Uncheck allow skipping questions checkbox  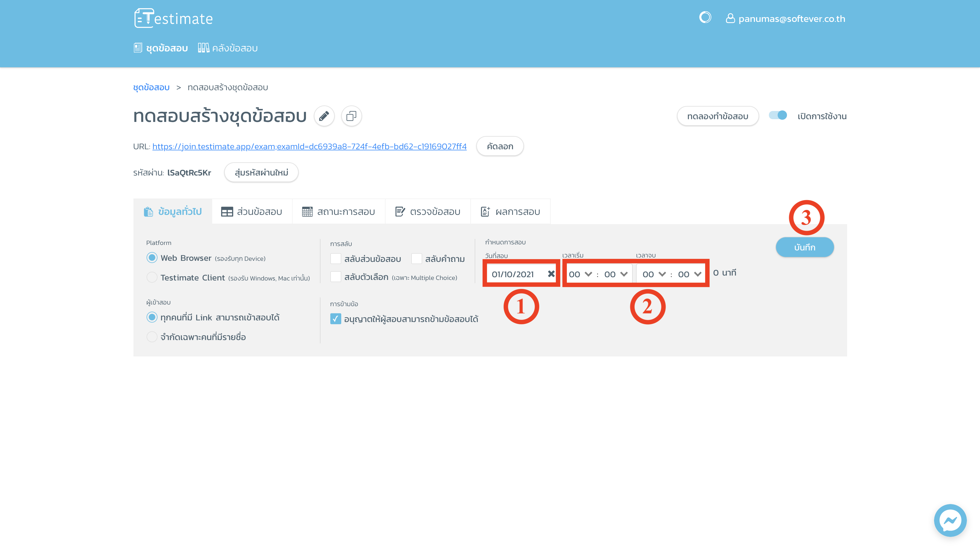(x=336, y=319)
